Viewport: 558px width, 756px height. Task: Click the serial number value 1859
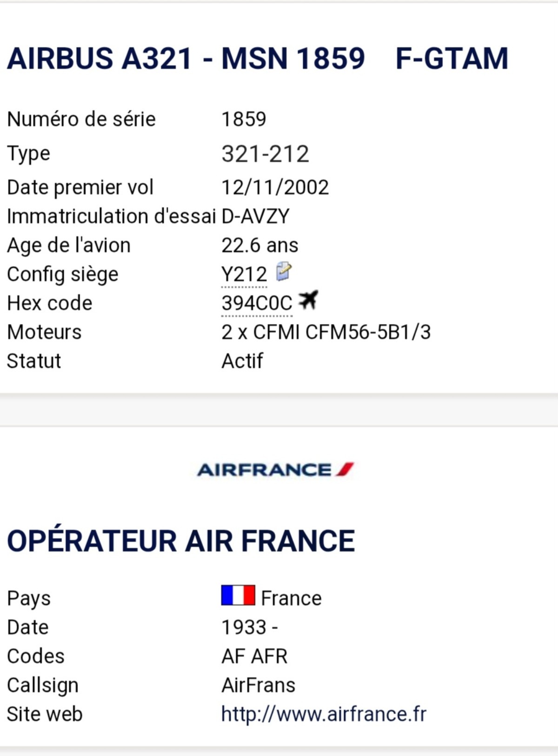tap(244, 119)
